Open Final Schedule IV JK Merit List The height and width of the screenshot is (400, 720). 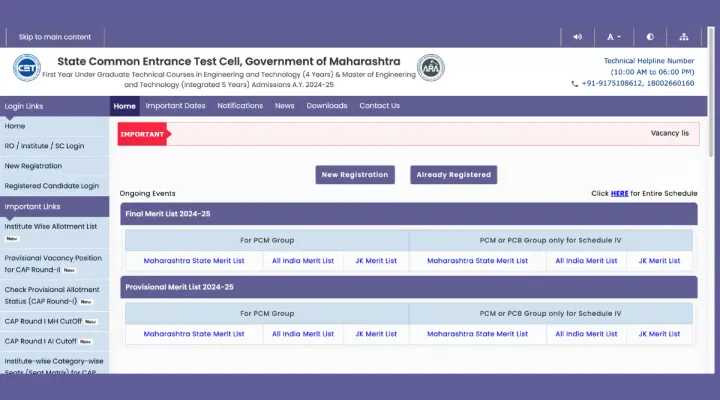coord(659,260)
